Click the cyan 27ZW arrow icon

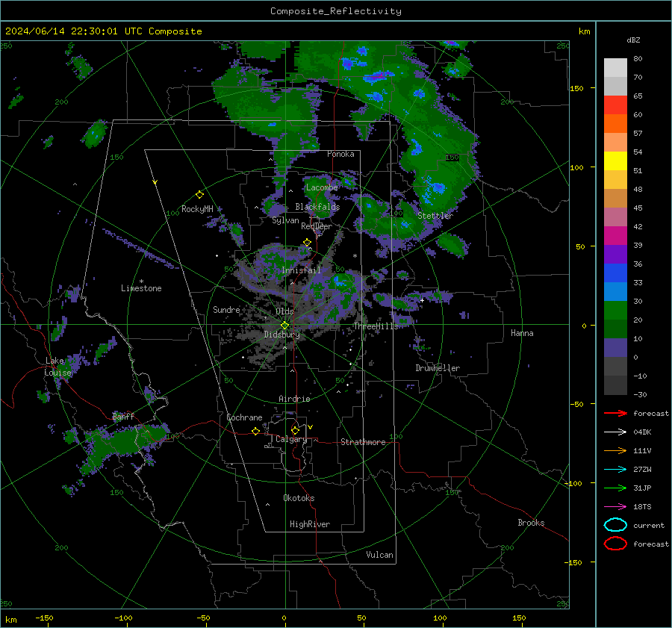[x=615, y=470]
